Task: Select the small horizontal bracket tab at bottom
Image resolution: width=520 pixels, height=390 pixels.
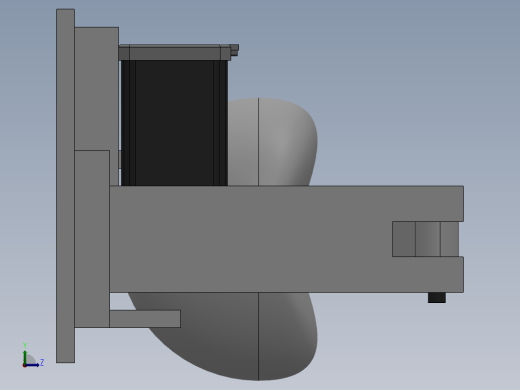Action: click(145, 319)
